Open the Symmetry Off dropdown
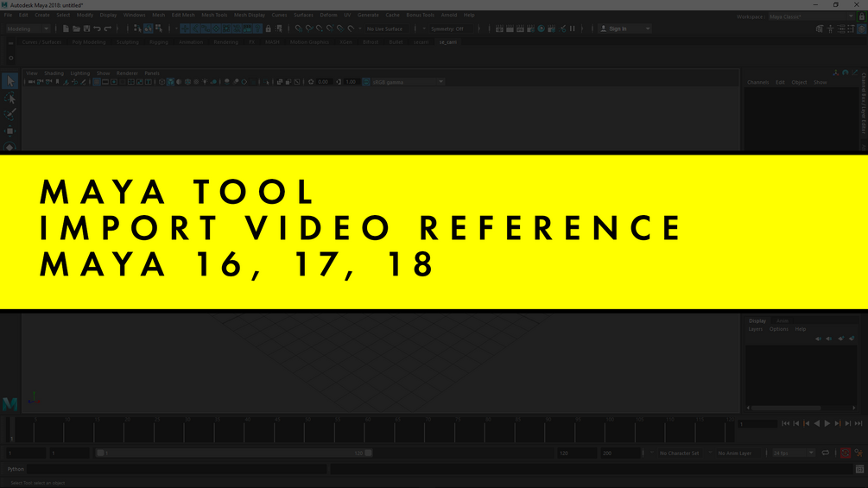 click(451, 29)
